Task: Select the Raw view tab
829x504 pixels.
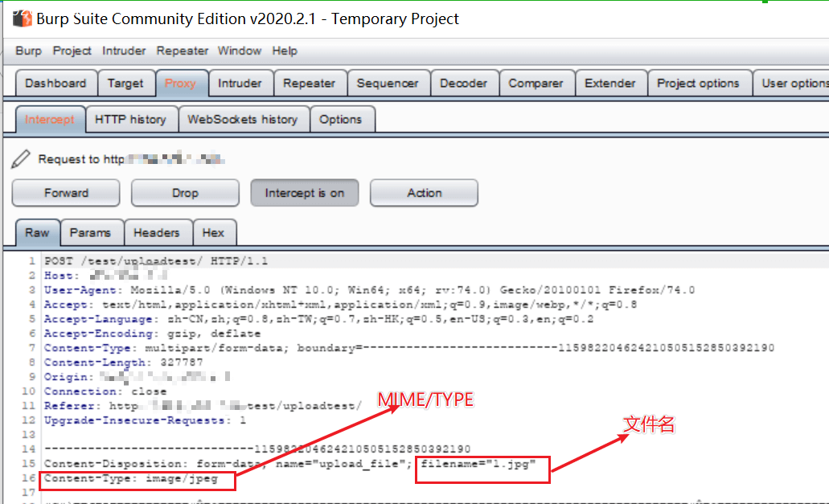Action: pos(37,232)
